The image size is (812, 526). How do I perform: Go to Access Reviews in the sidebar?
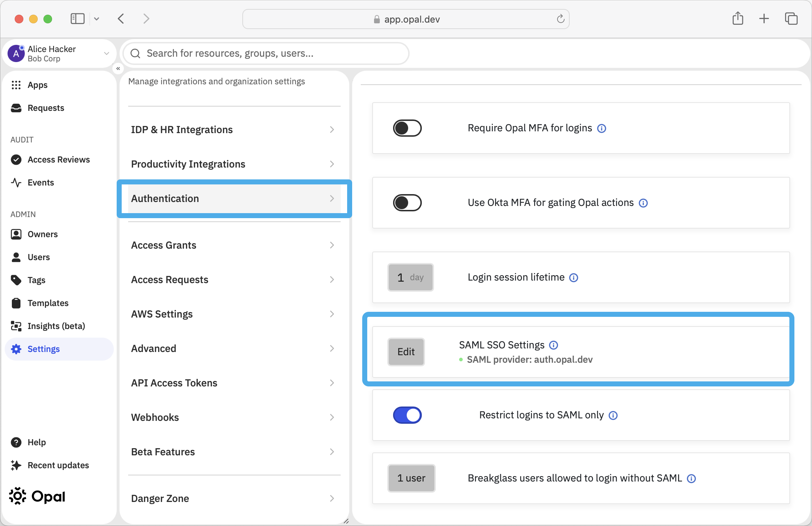[59, 160]
